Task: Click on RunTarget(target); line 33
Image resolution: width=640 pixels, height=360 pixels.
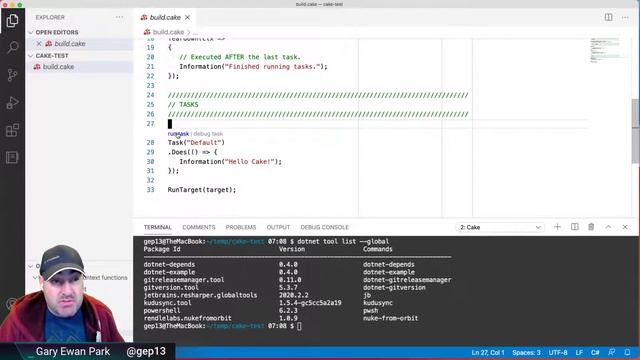Action: (x=202, y=190)
